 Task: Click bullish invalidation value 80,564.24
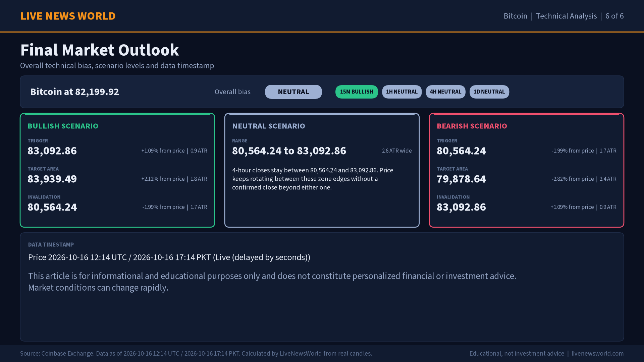[x=52, y=207]
